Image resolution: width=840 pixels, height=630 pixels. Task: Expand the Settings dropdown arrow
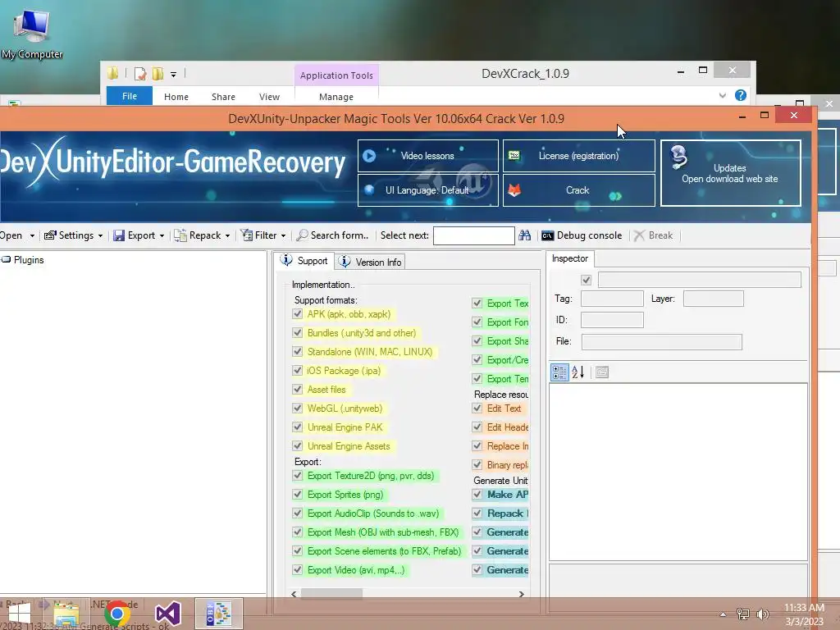coord(100,235)
